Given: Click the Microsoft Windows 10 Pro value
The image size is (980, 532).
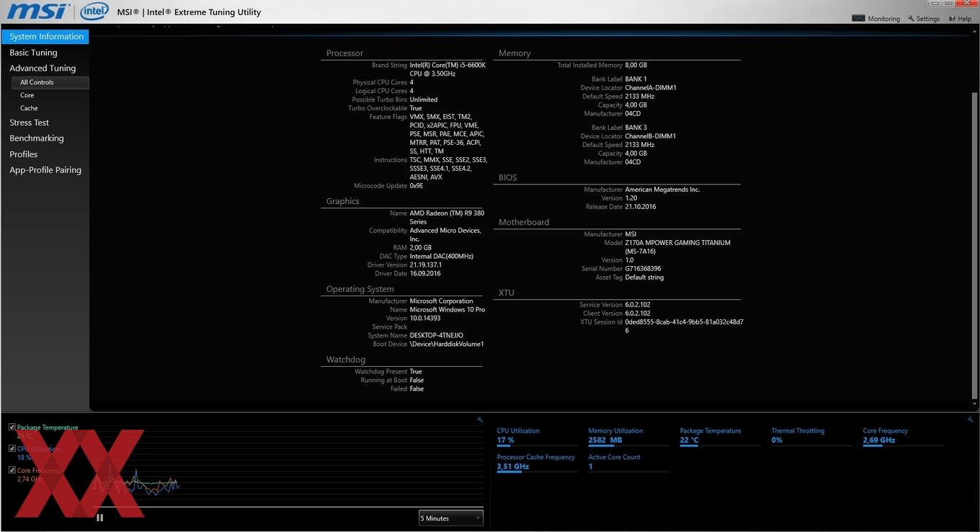Looking at the screenshot, I should (x=447, y=310).
